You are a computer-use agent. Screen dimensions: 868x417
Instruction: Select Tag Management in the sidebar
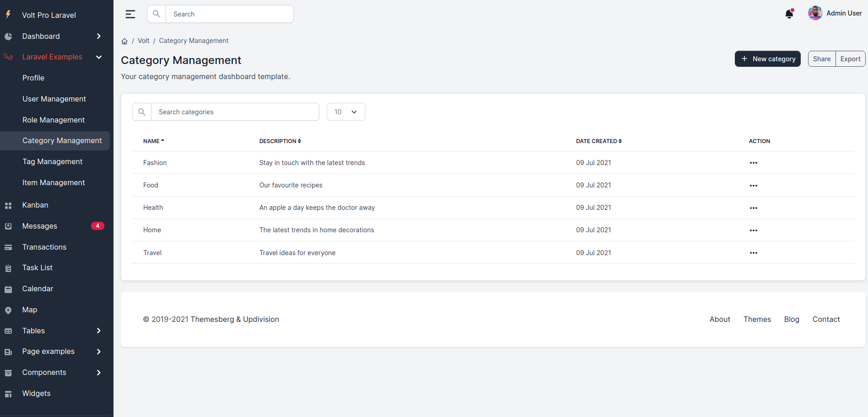[52, 161]
